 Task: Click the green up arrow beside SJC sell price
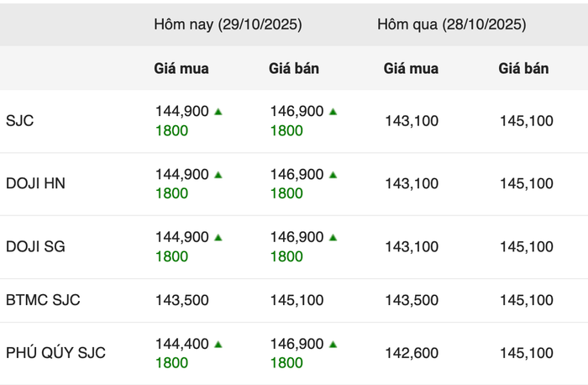(x=333, y=111)
